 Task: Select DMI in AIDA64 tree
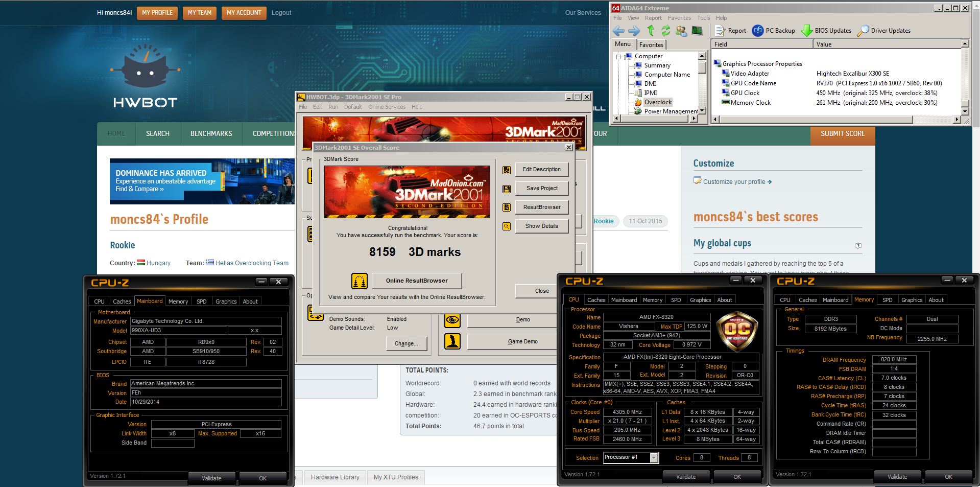coord(650,84)
